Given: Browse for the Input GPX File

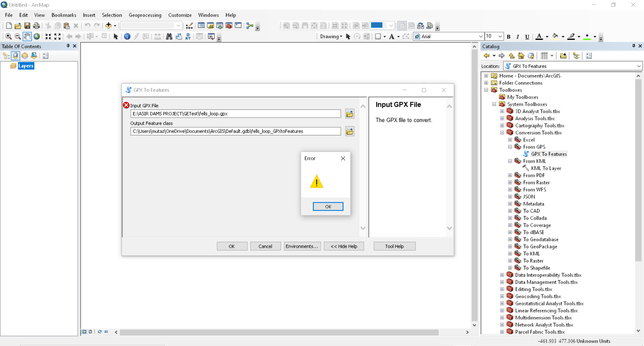Looking at the screenshot, I should [x=350, y=114].
